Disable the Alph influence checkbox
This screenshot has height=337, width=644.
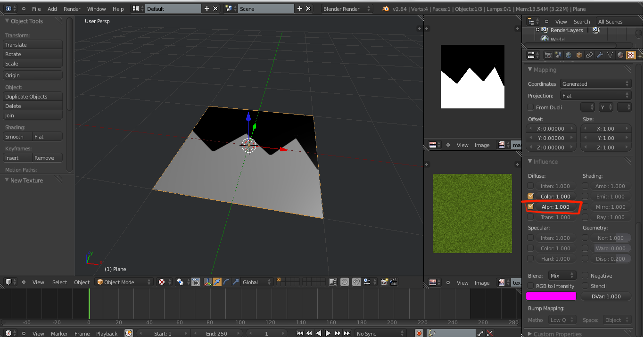click(531, 206)
